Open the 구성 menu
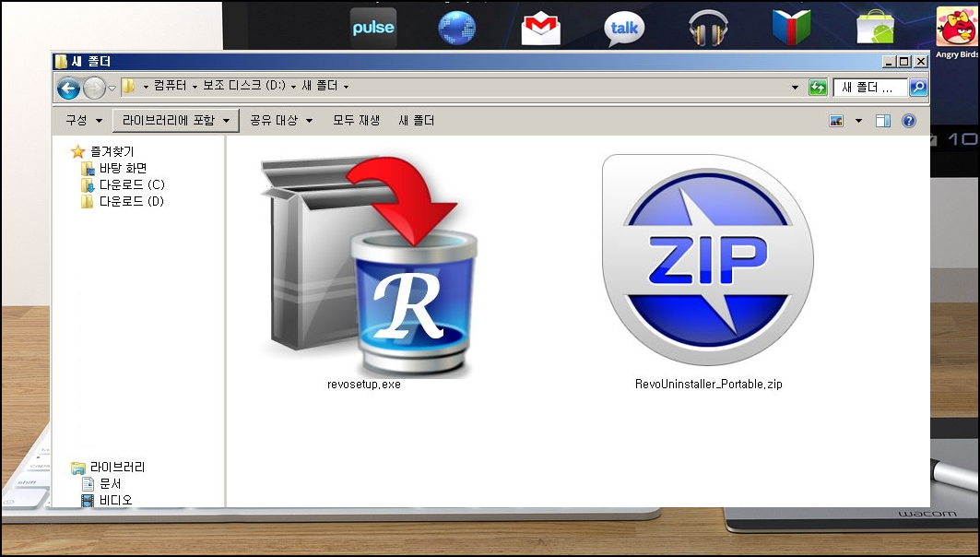Viewport: 980px width, 557px height. [x=84, y=120]
